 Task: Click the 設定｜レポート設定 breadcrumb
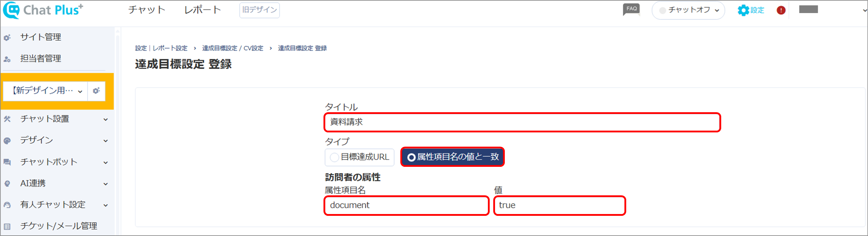161,48
